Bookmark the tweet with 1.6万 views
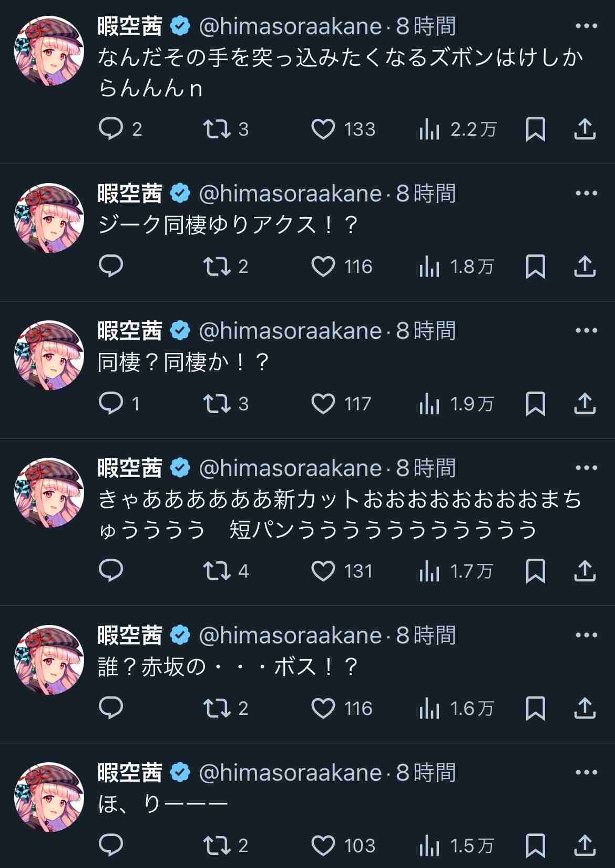The width and height of the screenshot is (615, 868). click(x=535, y=709)
